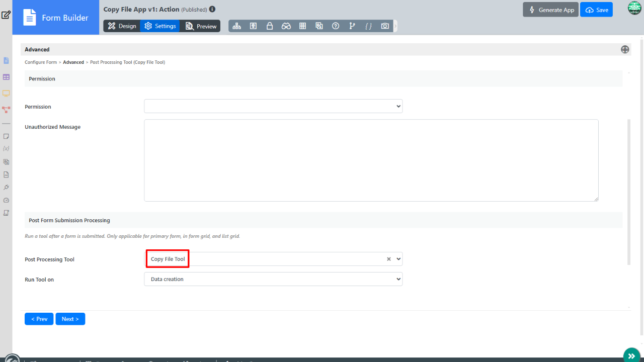Click the Next > button

[70, 319]
